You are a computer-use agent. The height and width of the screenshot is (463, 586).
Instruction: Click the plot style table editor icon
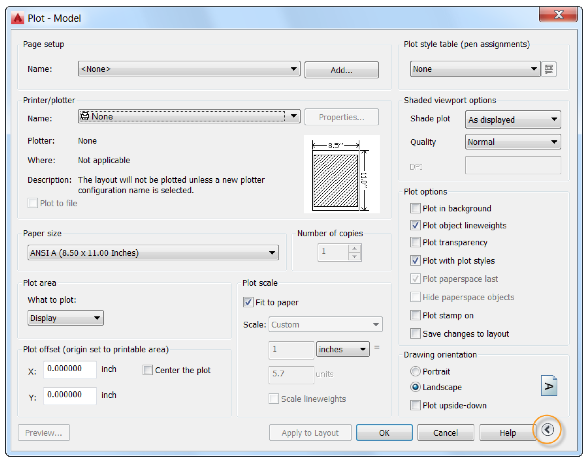point(549,69)
